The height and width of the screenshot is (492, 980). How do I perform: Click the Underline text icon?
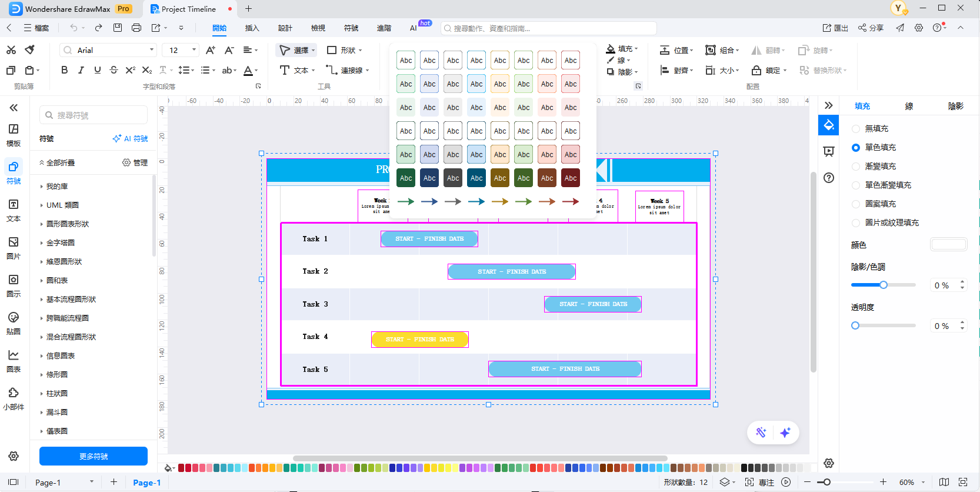click(x=97, y=70)
